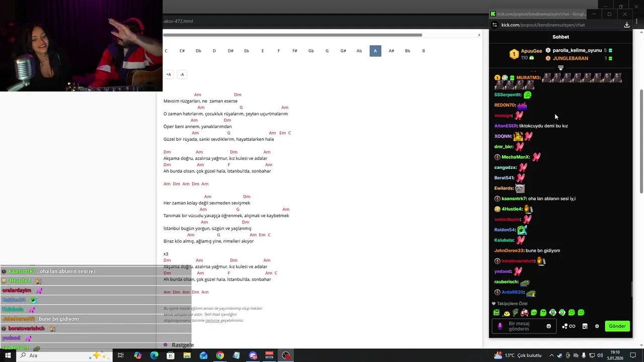Increase font size with +A button

169,74
